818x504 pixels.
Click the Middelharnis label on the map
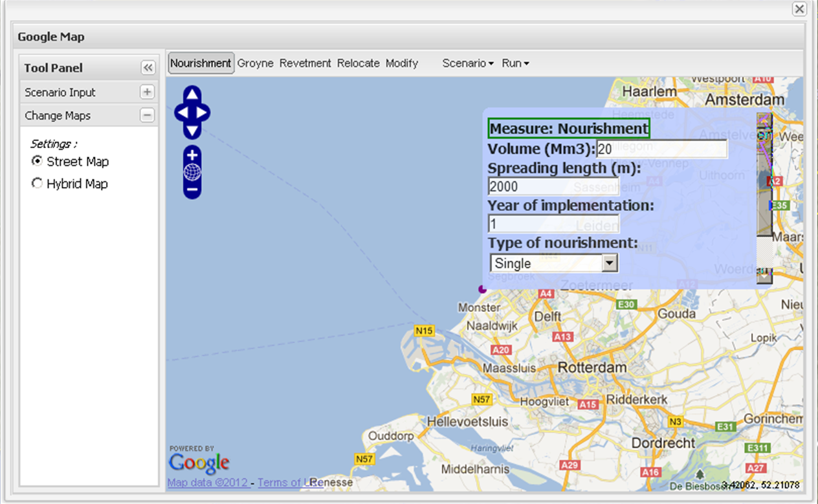coord(476,468)
